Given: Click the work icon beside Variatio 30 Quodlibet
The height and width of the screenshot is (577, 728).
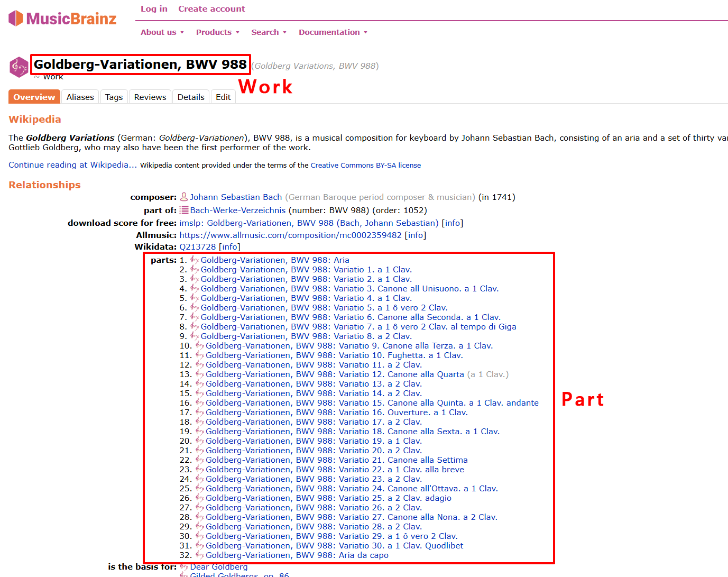Looking at the screenshot, I should [x=200, y=545].
